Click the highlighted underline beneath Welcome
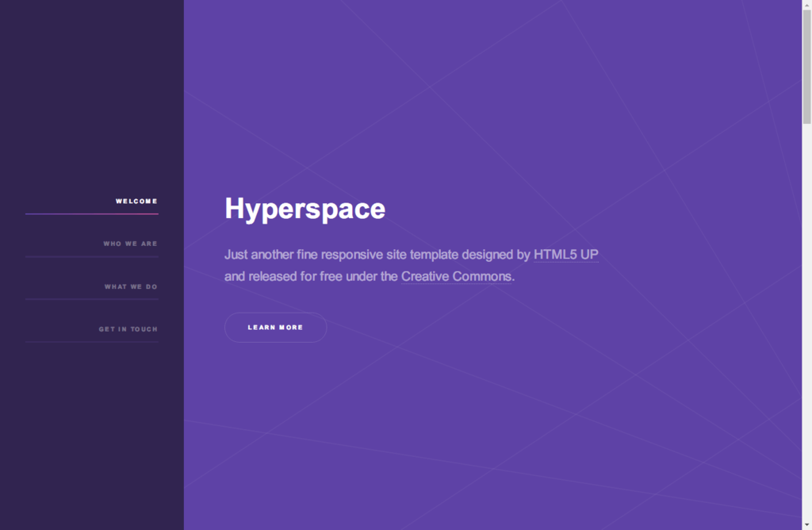812x530 pixels. [92, 214]
